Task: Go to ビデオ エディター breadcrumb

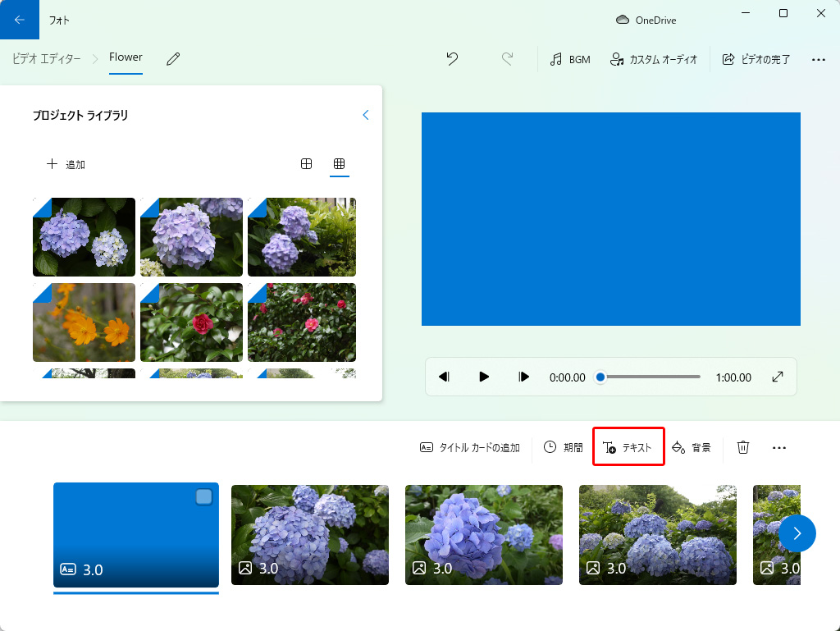Action: click(x=47, y=59)
